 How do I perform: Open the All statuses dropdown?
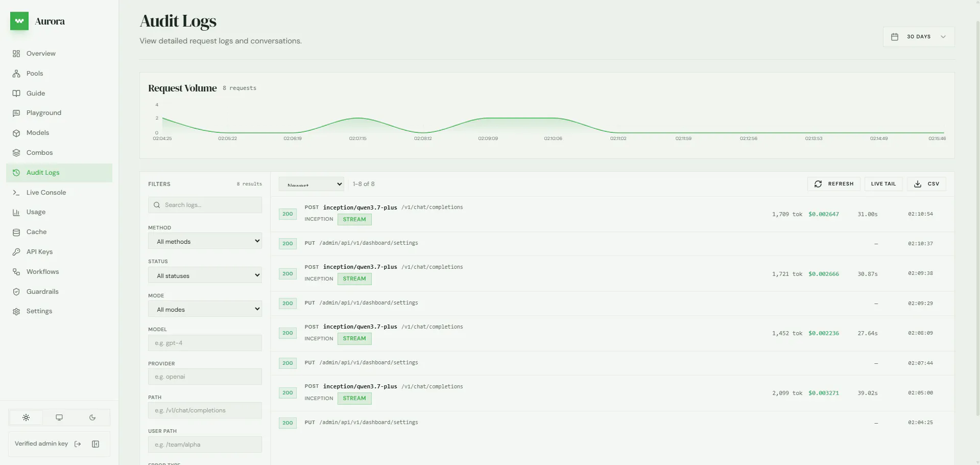pyautogui.click(x=205, y=275)
